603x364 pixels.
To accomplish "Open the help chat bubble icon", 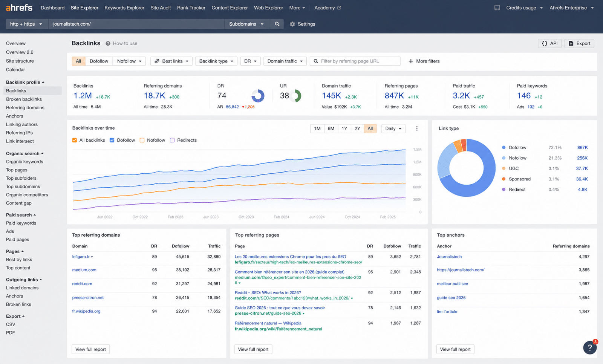I will pyautogui.click(x=590, y=347).
